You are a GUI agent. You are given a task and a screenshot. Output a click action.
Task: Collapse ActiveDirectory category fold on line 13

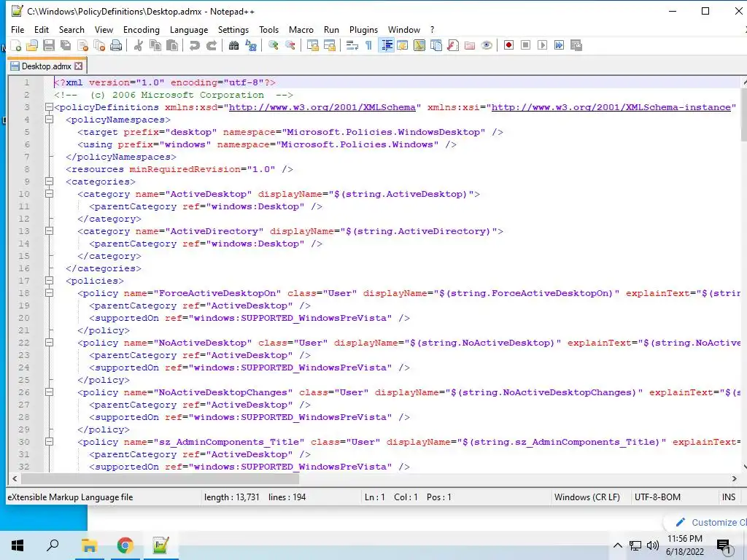pos(49,231)
